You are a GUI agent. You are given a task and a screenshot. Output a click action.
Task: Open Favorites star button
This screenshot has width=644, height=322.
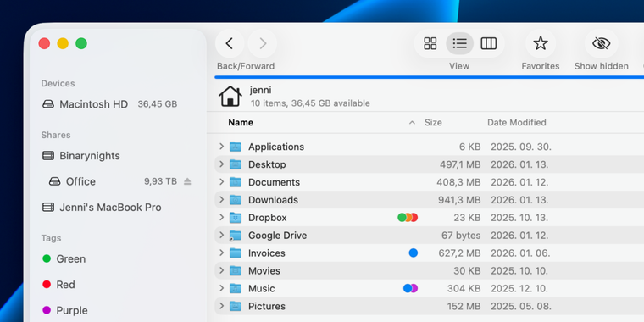pos(541,43)
